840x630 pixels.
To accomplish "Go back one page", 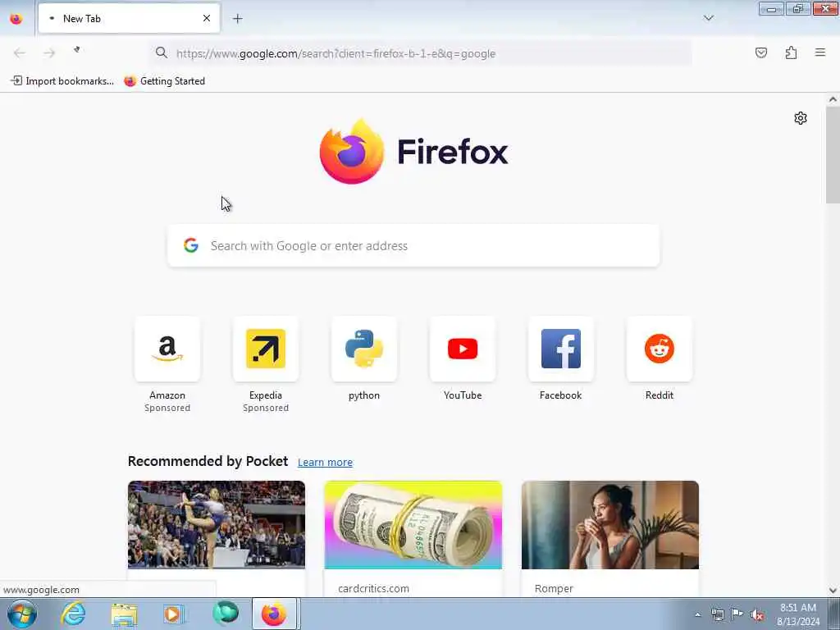I will [20, 52].
